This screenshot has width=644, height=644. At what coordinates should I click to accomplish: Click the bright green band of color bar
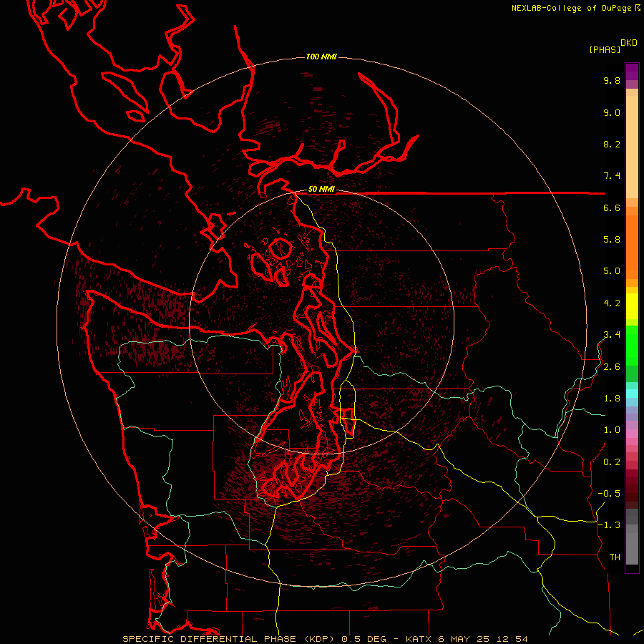point(632,346)
